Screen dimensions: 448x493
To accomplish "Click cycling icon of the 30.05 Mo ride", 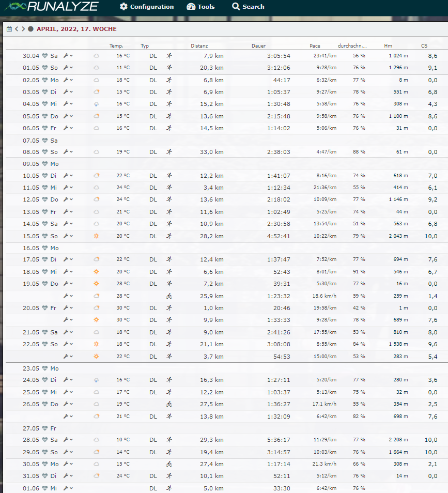I will pyautogui.click(x=169, y=464).
